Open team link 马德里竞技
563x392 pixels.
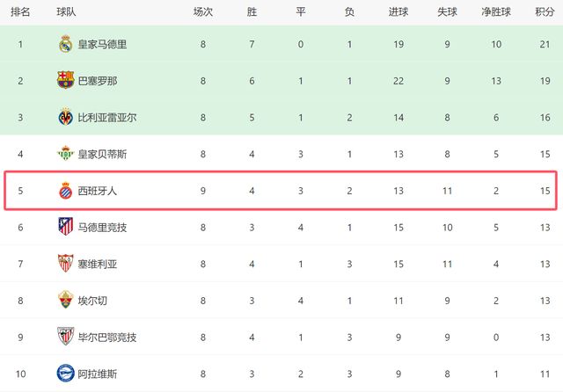tap(104, 227)
